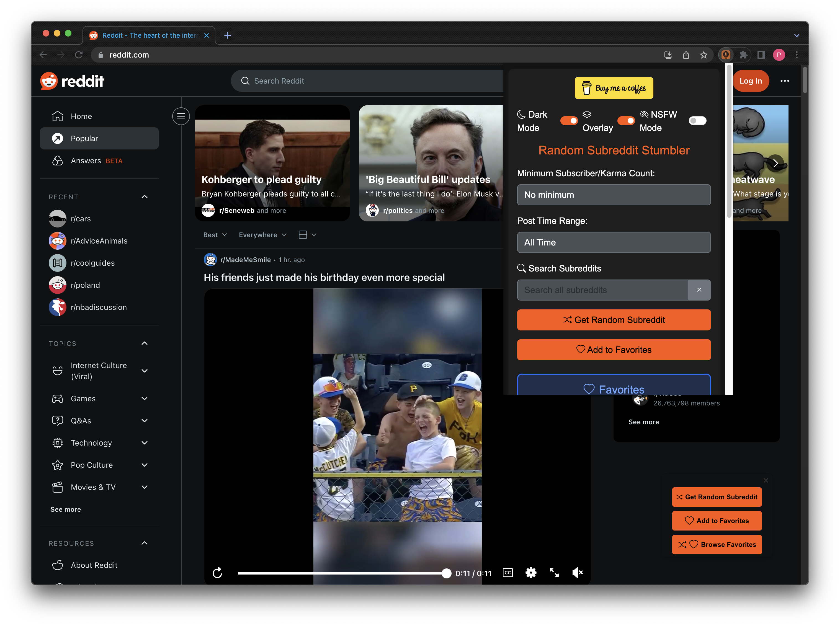Close the floating overlay panel

click(x=765, y=480)
